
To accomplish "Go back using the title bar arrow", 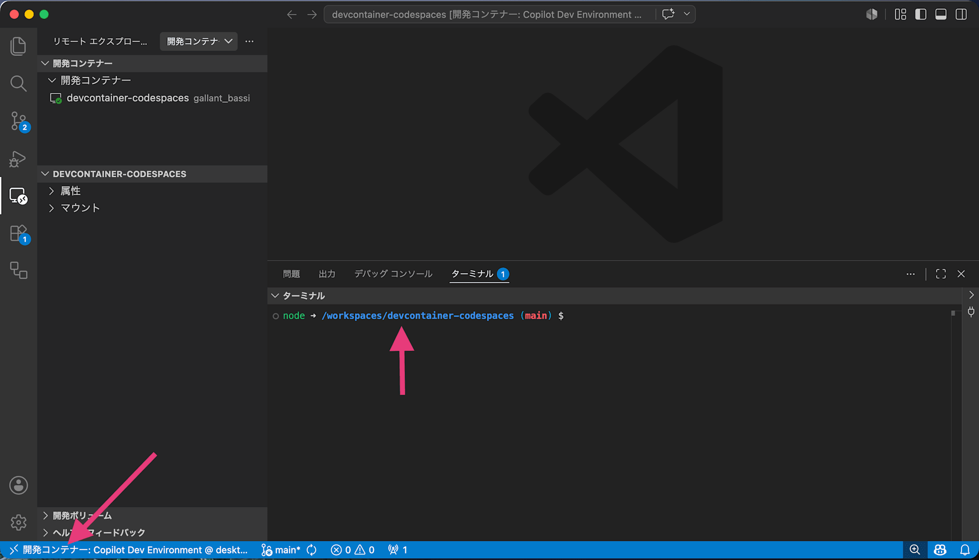I will [292, 15].
